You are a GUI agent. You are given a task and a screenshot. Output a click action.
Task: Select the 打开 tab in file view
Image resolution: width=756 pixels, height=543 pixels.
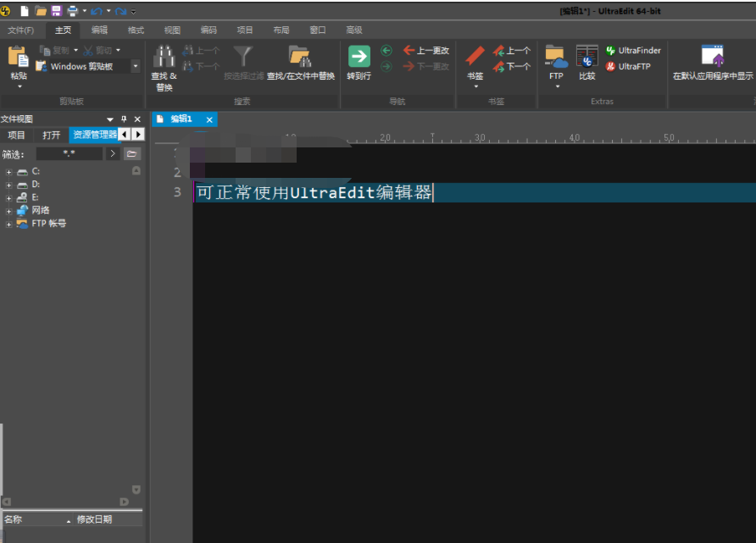[51, 135]
